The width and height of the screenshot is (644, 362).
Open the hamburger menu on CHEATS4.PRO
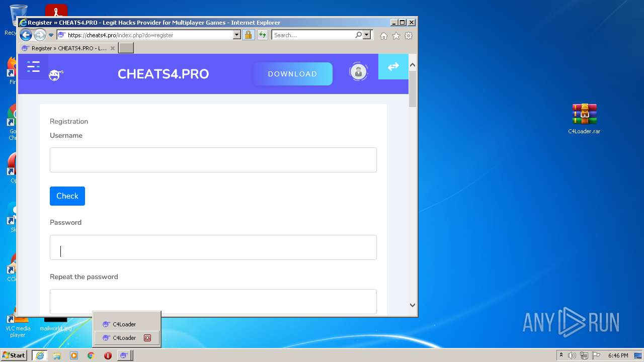coord(33,66)
